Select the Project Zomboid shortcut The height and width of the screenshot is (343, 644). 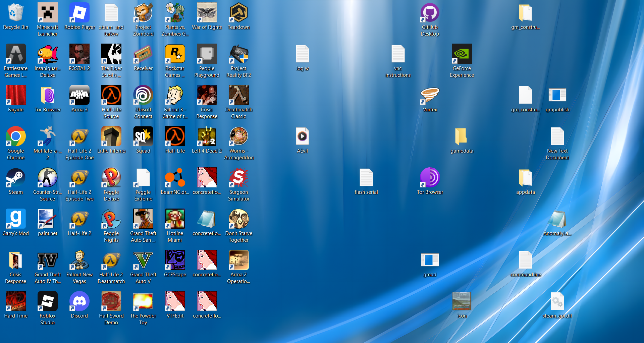click(143, 13)
